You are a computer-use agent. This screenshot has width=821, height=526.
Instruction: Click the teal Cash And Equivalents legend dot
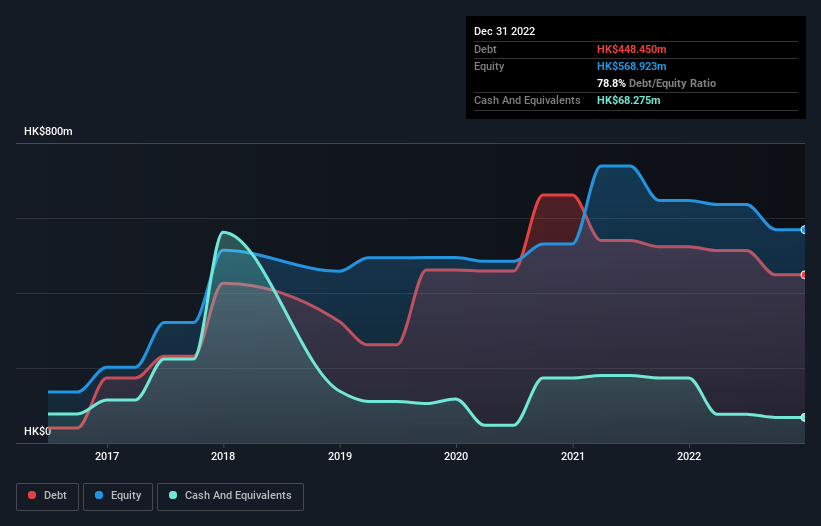(173, 495)
